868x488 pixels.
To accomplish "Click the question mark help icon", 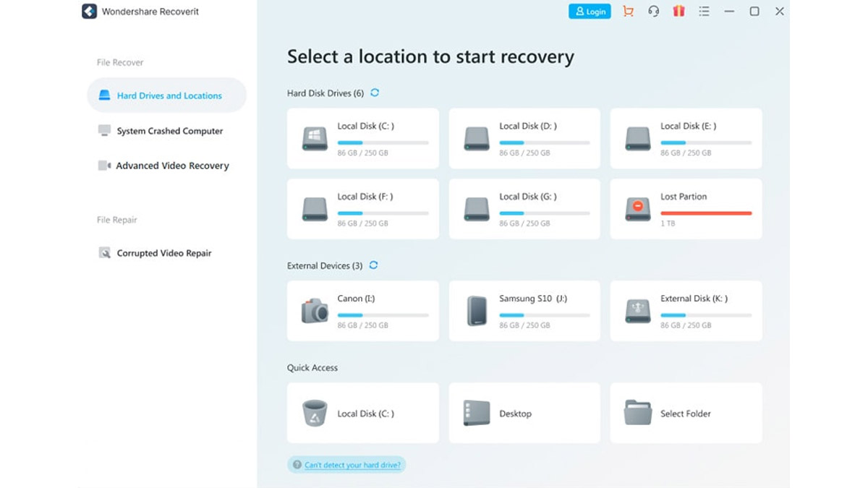I will [x=297, y=465].
